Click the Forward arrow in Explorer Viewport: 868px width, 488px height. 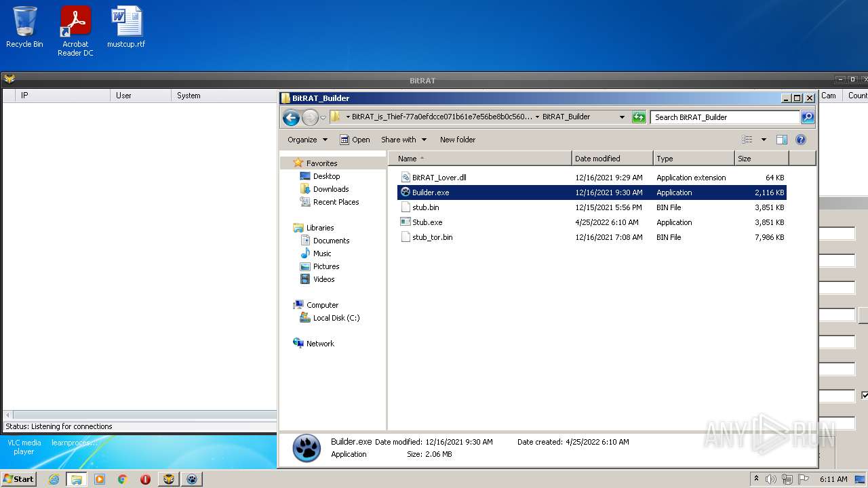point(310,117)
